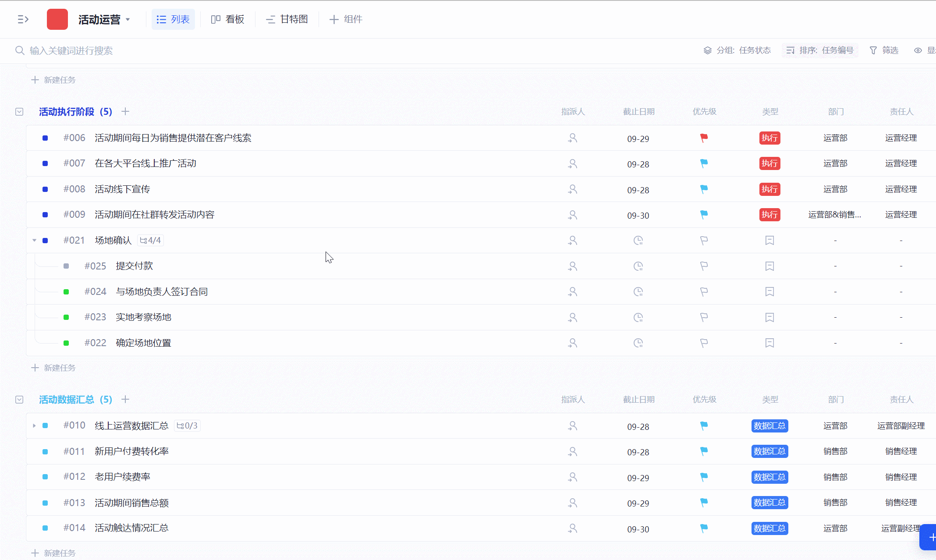The height and width of the screenshot is (560, 936).
Task: Set due date icon for task #021
Action: 638,241
